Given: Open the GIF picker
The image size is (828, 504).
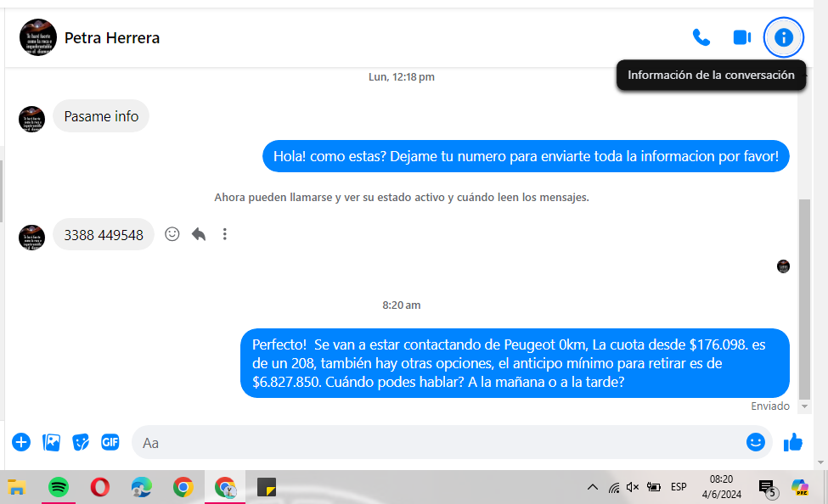Looking at the screenshot, I should click(x=110, y=442).
